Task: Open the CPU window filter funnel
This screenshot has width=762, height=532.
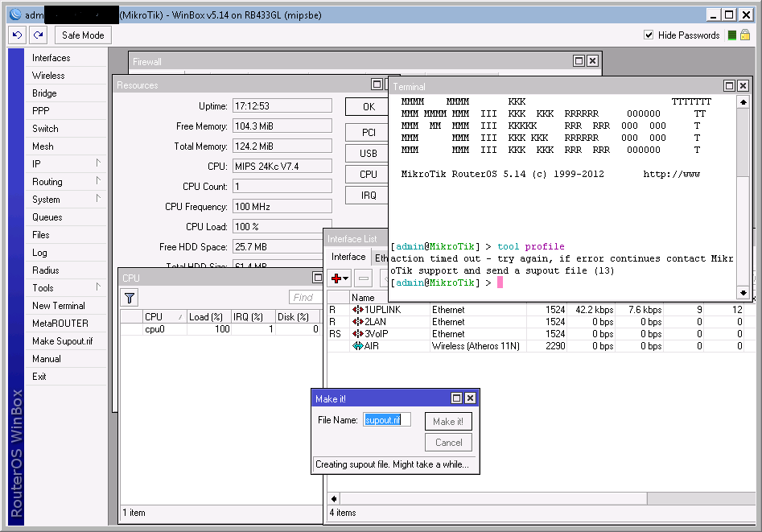Action: pos(130,298)
